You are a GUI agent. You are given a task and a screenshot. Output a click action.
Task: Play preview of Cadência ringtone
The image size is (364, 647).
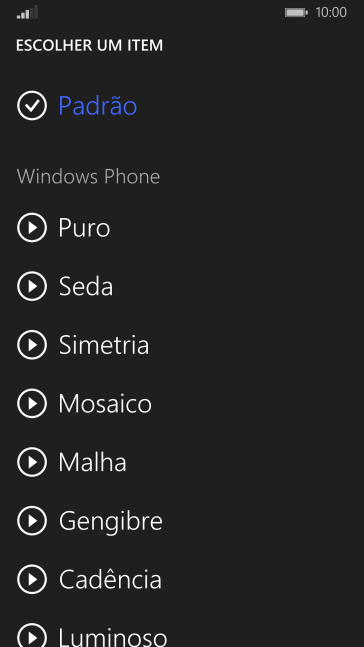(x=32, y=579)
